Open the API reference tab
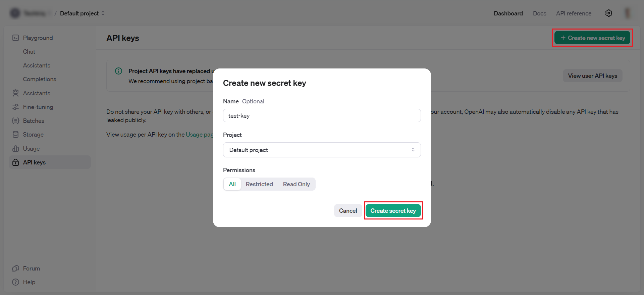The height and width of the screenshot is (295, 644). [574, 13]
